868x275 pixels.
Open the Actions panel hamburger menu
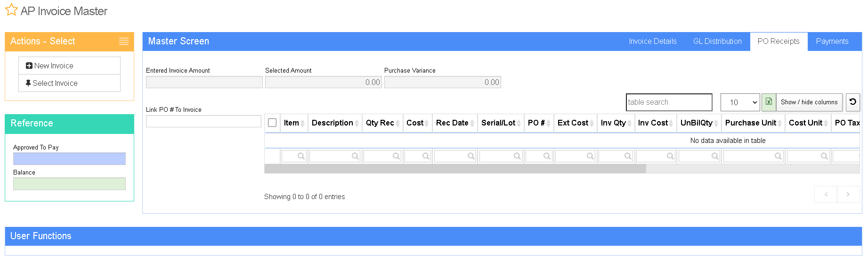pyautogui.click(x=124, y=42)
